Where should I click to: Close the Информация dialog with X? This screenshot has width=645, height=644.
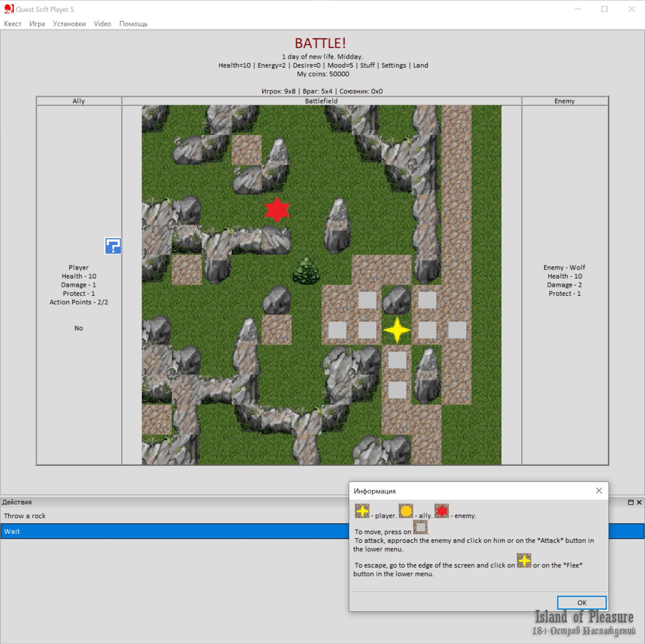point(599,491)
